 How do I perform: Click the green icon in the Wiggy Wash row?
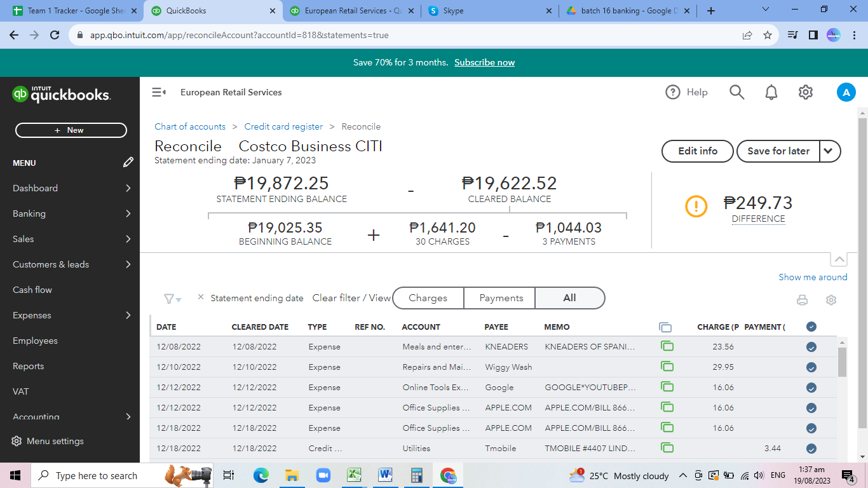click(667, 367)
